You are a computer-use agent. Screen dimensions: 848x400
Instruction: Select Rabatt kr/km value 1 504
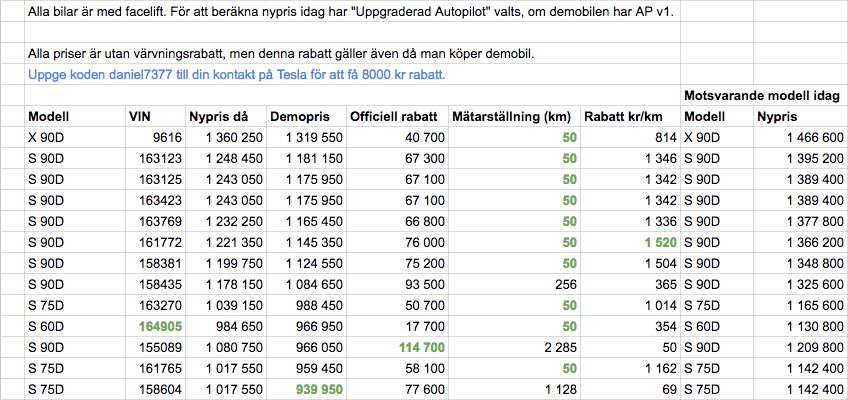pyautogui.click(x=630, y=263)
